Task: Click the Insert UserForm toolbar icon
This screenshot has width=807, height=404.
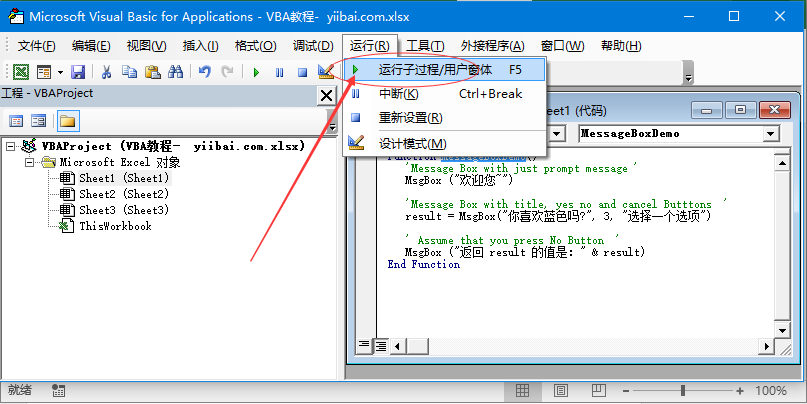Action: (x=44, y=72)
